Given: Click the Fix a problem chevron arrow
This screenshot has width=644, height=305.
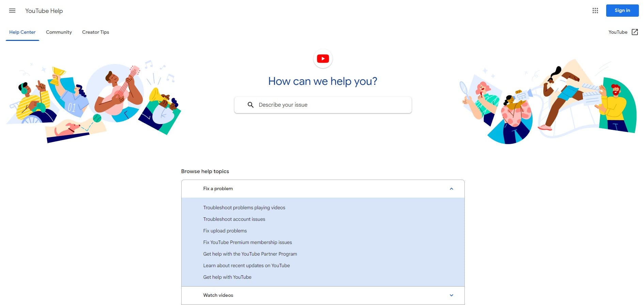Looking at the screenshot, I should click(x=451, y=189).
